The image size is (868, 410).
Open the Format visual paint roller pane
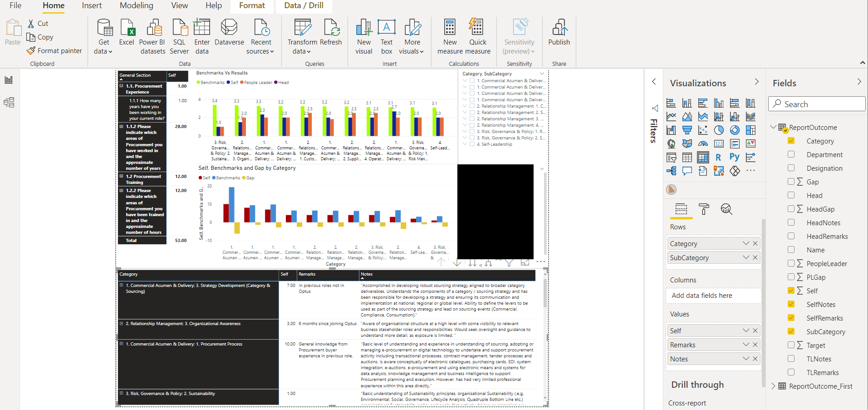coord(704,209)
